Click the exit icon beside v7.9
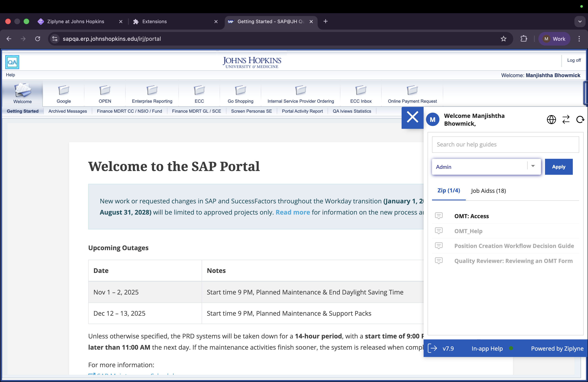Image resolution: width=588 pixels, height=382 pixels. 432,348
